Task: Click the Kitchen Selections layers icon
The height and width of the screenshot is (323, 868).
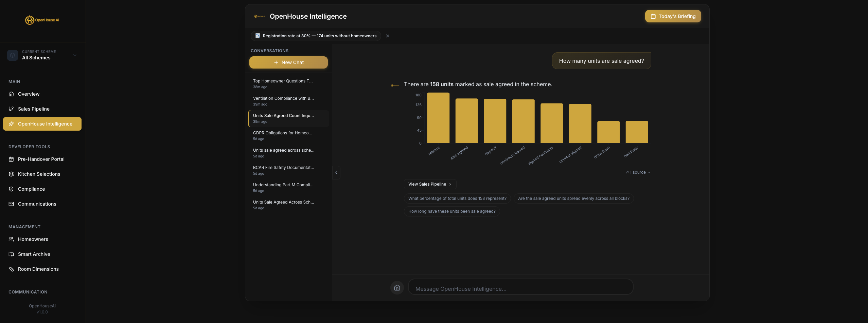Action: pyautogui.click(x=11, y=174)
